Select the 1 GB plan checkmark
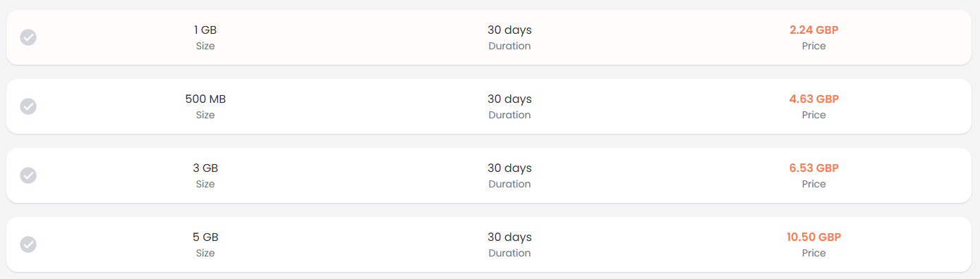The height and width of the screenshot is (279, 980). pyautogui.click(x=28, y=37)
